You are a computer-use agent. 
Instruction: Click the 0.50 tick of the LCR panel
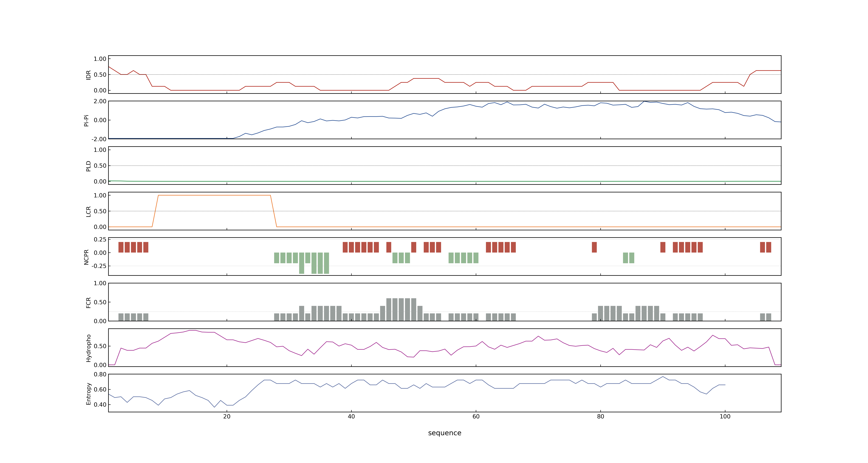(x=100, y=211)
